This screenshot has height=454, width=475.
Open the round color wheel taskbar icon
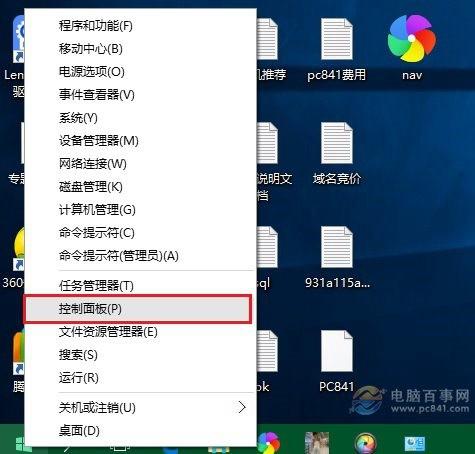click(366, 443)
